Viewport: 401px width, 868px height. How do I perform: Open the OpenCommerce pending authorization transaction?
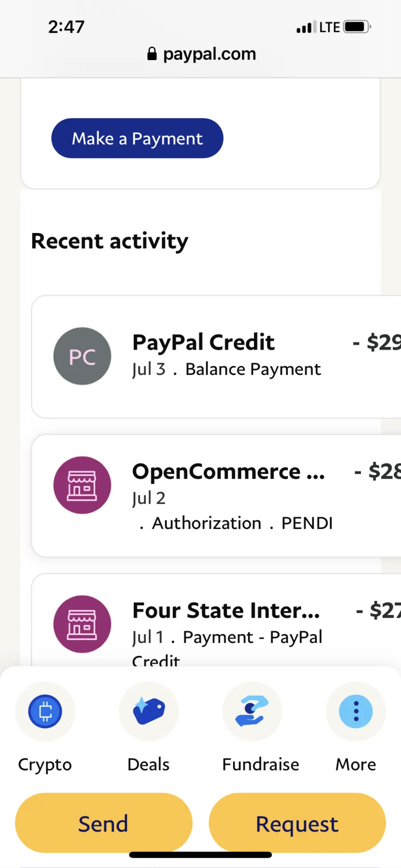[x=217, y=496]
